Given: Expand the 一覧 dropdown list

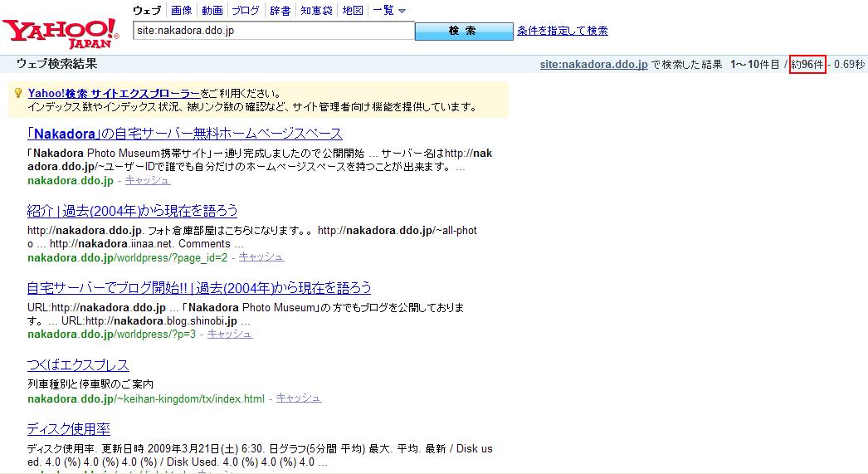Looking at the screenshot, I should coord(389,11).
